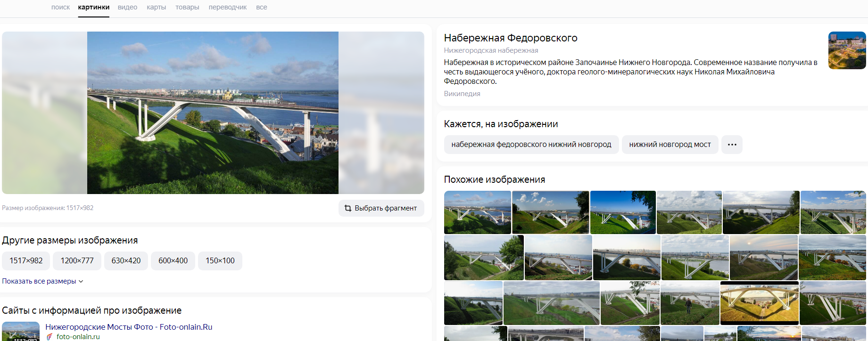
Task: Pick the 630×420 image size
Action: [126, 260]
